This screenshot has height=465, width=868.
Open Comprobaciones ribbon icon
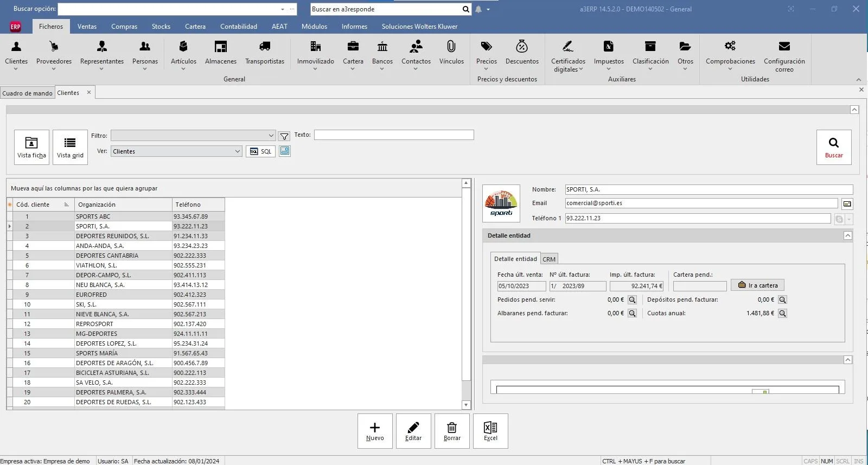(x=730, y=54)
